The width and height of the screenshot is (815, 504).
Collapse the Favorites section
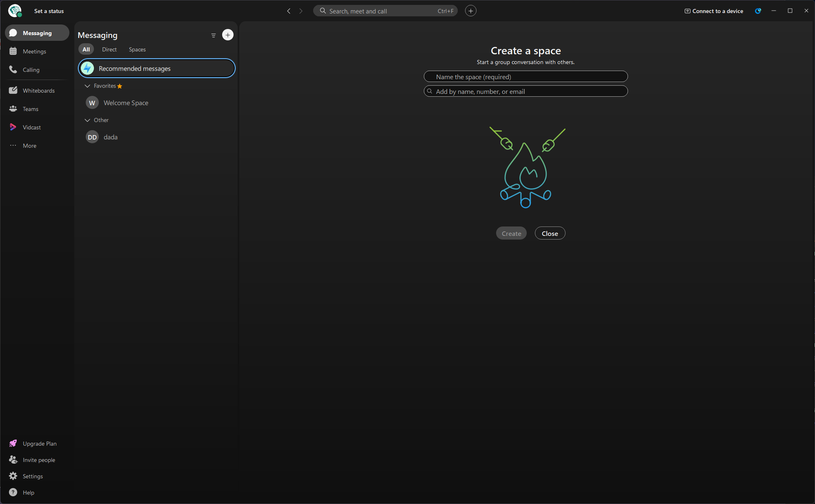[87, 86]
